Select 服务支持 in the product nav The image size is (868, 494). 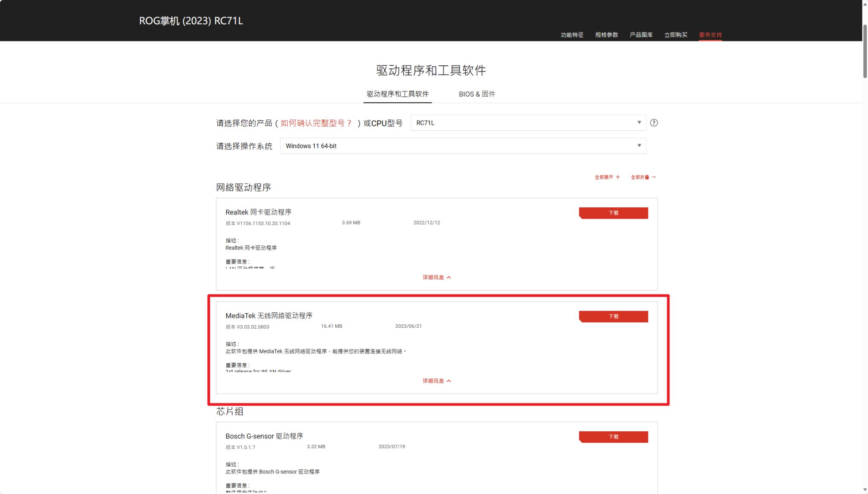tap(710, 35)
